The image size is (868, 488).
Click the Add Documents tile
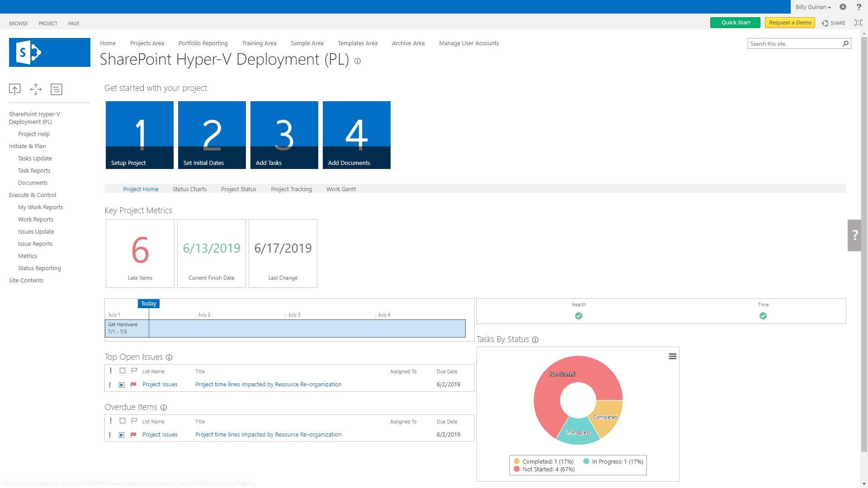357,135
